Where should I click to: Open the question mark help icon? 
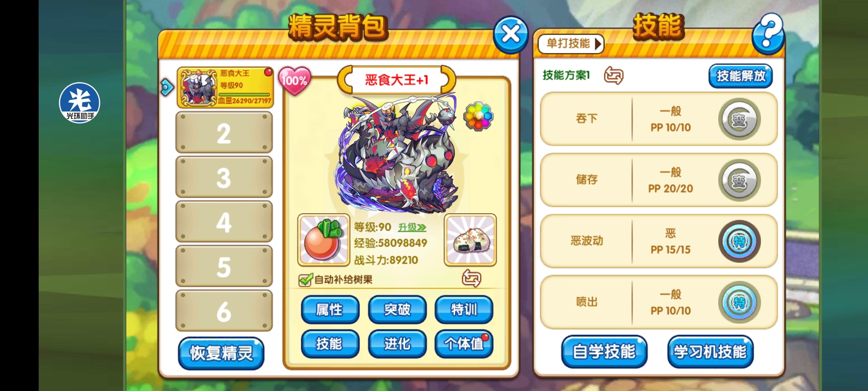[x=768, y=34]
